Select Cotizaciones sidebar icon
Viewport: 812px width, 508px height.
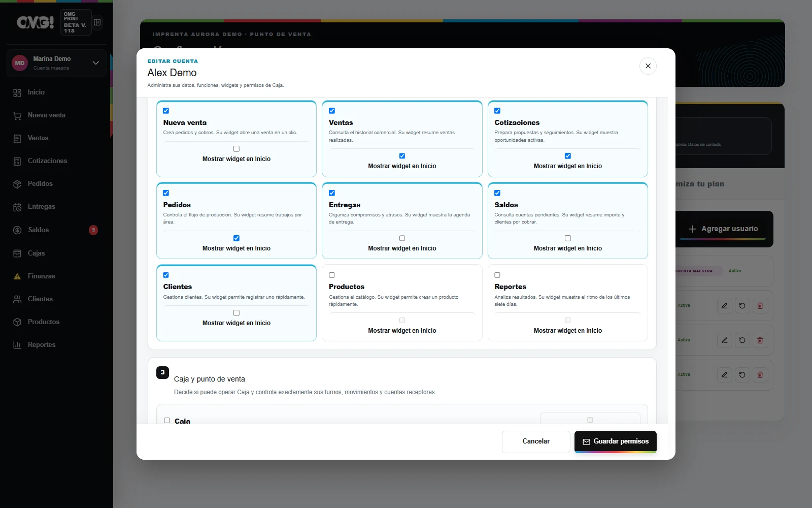tap(17, 161)
